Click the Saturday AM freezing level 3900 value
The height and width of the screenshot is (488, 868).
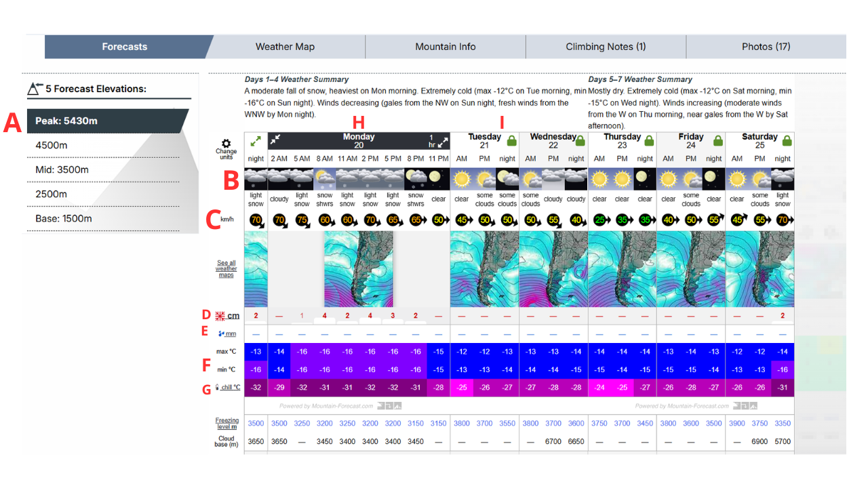[x=737, y=424]
